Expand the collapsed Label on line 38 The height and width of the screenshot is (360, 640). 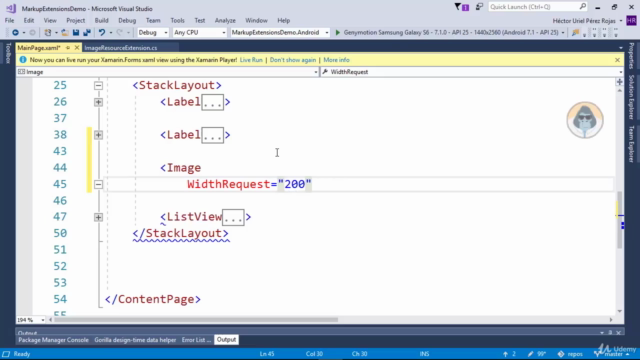[98, 135]
